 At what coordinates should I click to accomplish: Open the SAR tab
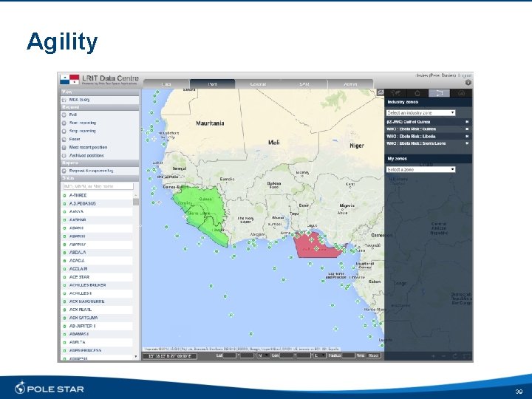304,83
